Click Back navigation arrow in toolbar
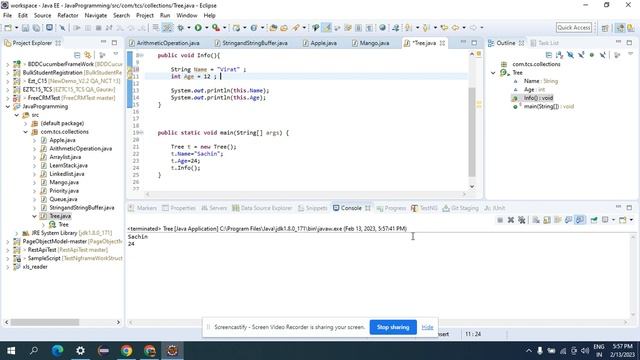 point(455,28)
